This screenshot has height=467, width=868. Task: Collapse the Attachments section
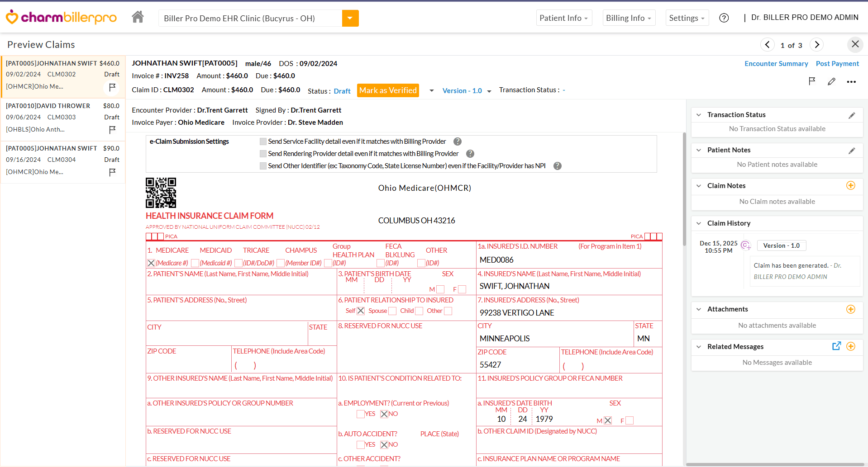coord(699,309)
